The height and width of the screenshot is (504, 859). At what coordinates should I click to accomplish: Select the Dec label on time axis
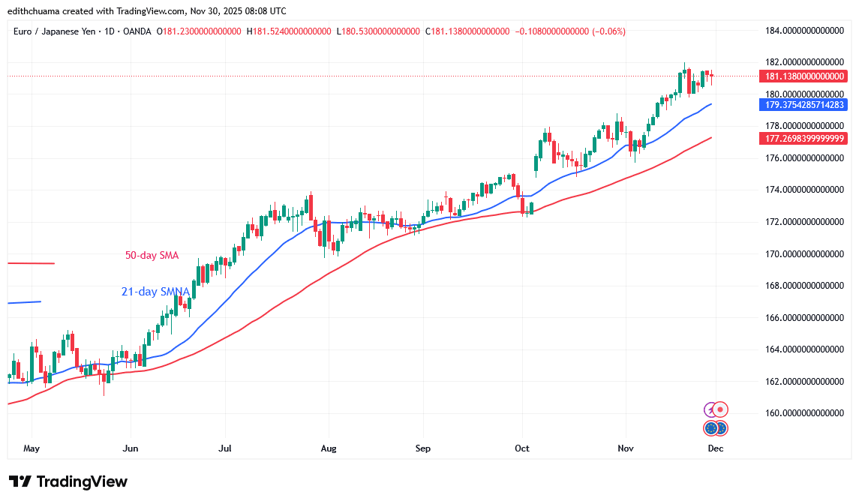(714, 448)
